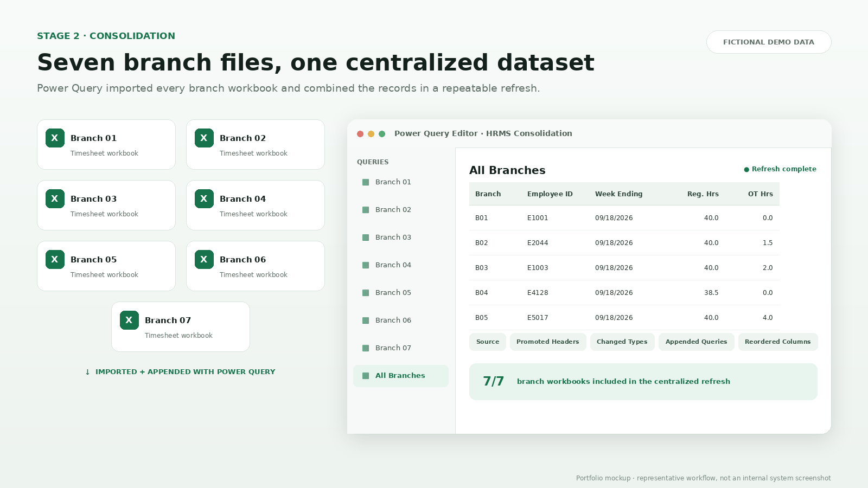Select the All Branches query label
Viewport: 868px width, 488px height.
pyautogui.click(x=400, y=376)
